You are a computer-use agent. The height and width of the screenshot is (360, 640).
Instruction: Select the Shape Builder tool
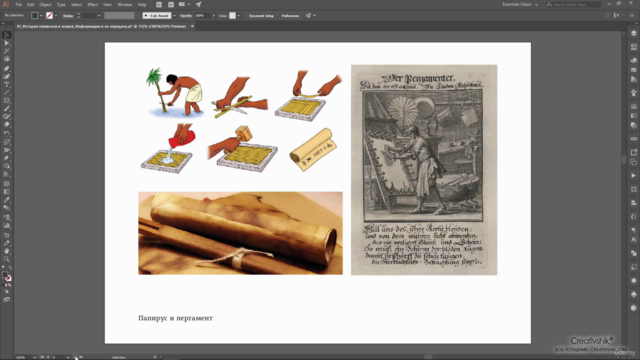click(7, 166)
